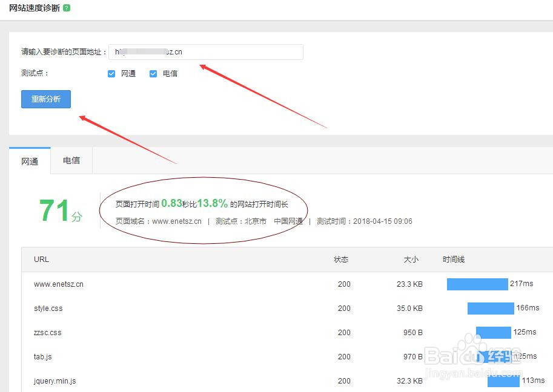The height and width of the screenshot is (392, 553).
Task: Click the 页面域名 www.enetsz.cn text
Action: click(158, 221)
